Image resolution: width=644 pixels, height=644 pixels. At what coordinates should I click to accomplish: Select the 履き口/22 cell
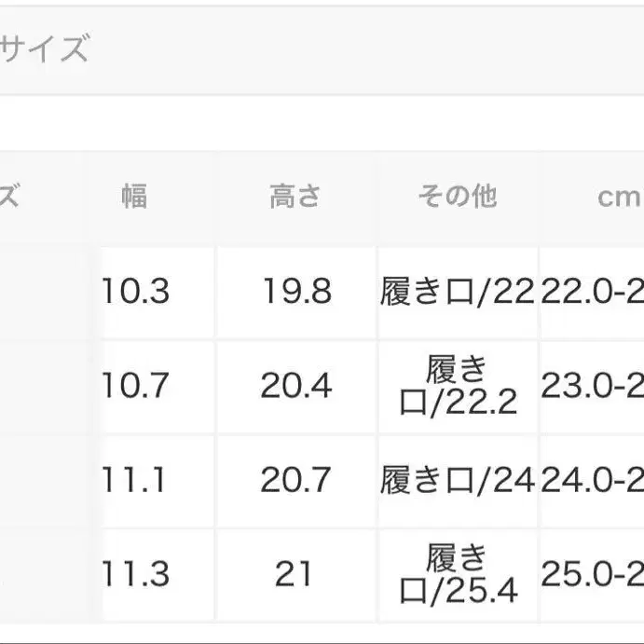click(x=458, y=293)
